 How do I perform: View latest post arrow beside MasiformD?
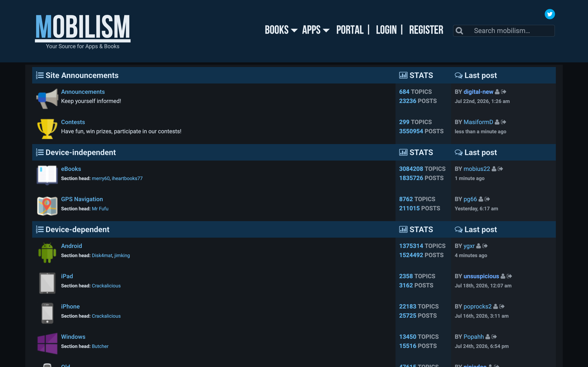[503, 122]
